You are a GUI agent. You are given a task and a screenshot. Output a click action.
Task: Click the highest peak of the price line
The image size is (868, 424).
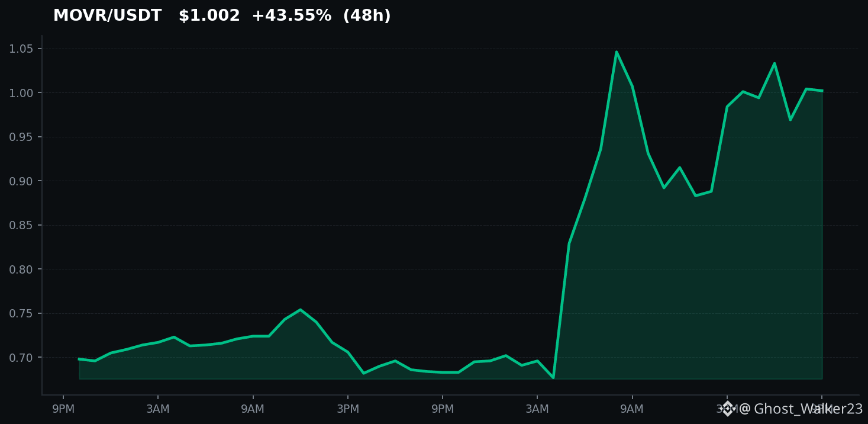616,52
